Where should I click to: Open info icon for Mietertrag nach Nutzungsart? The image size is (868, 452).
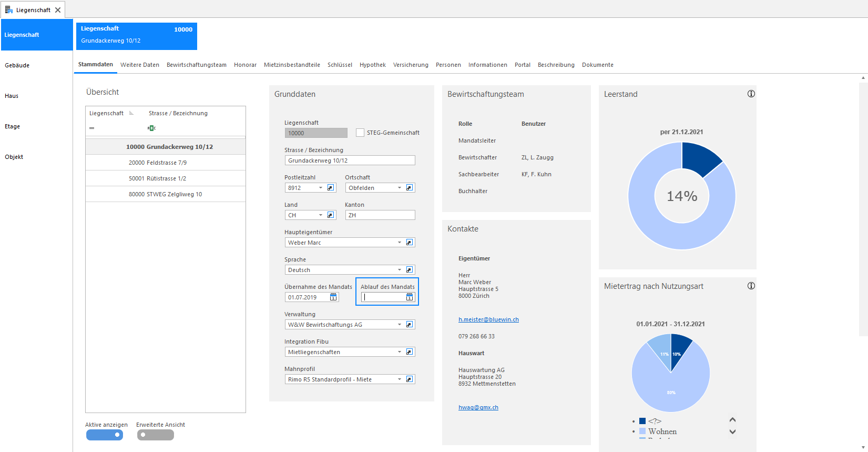click(x=751, y=286)
